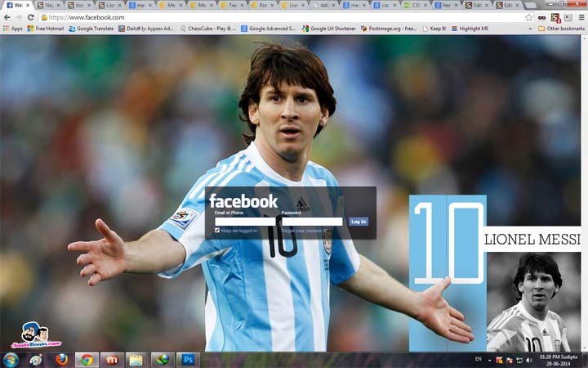This screenshot has height=368, width=588.
Task: Open the taskbar clock showing 01:20 PM
Action: coord(559,360)
